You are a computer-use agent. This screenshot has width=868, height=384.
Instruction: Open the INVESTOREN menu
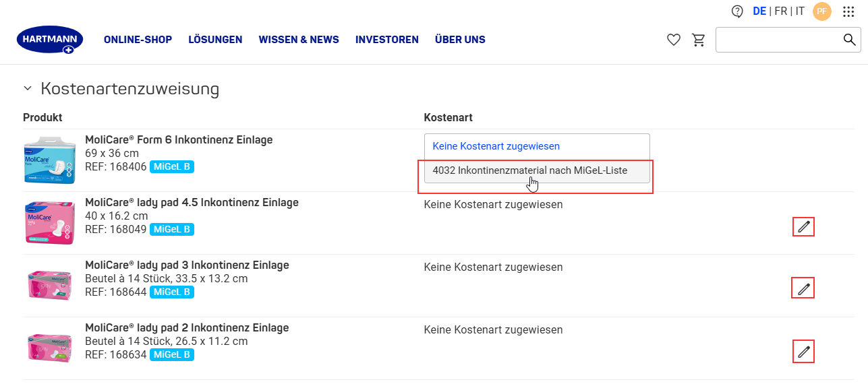point(387,40)
